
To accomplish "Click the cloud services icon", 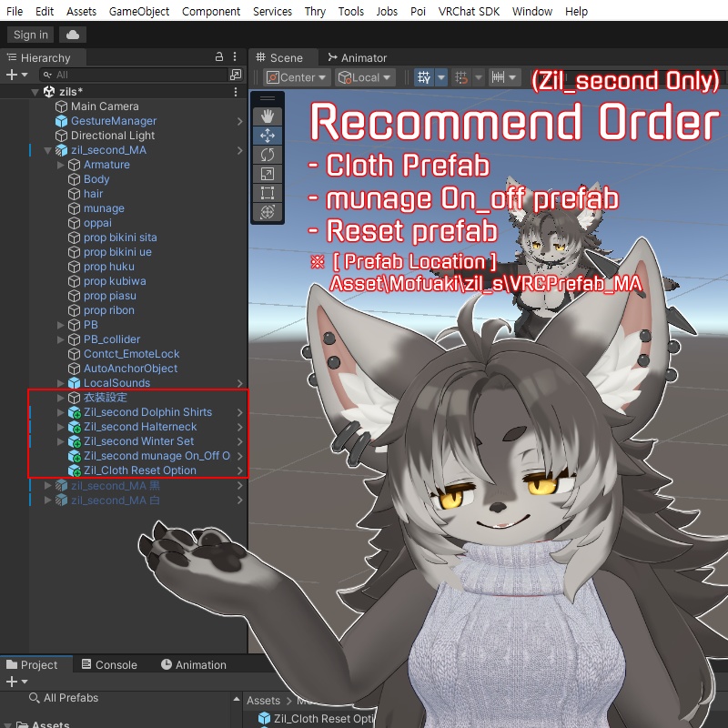I will [x=73, y=35].
